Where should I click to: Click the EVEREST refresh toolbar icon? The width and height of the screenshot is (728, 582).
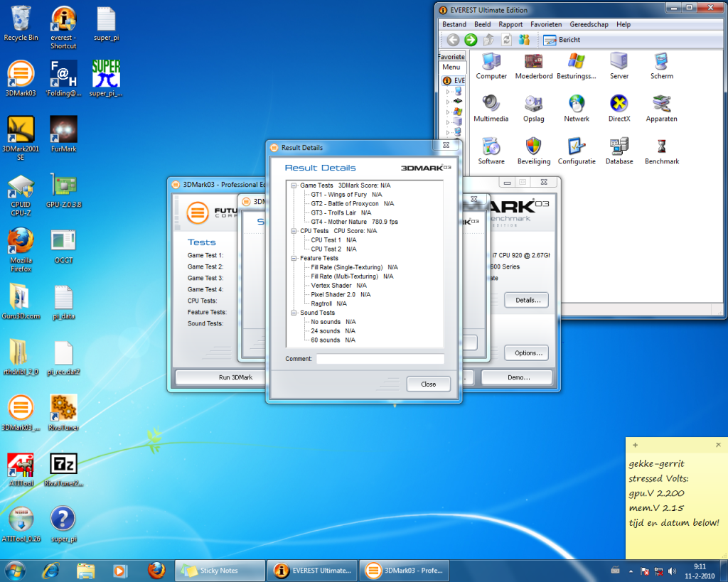tap(506, 40)
